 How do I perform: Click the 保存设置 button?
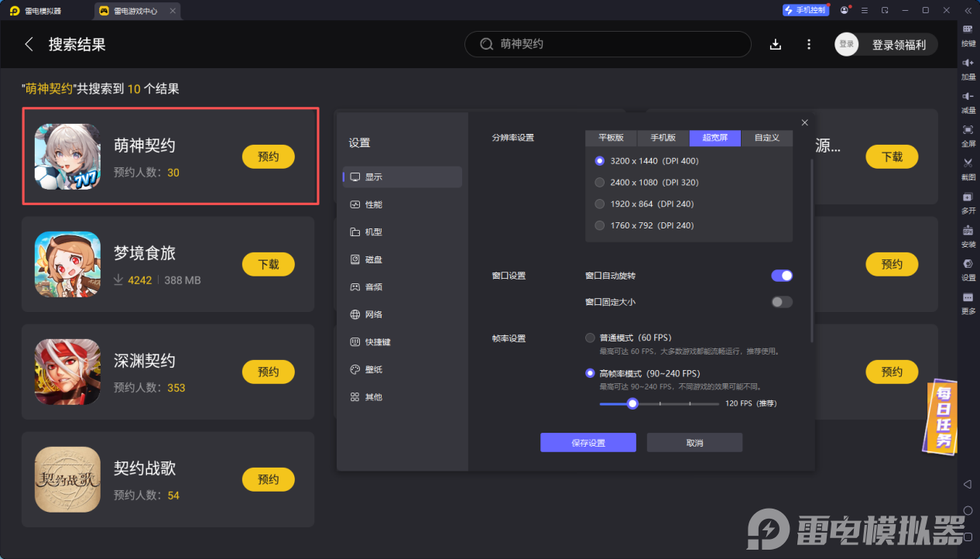588,443
